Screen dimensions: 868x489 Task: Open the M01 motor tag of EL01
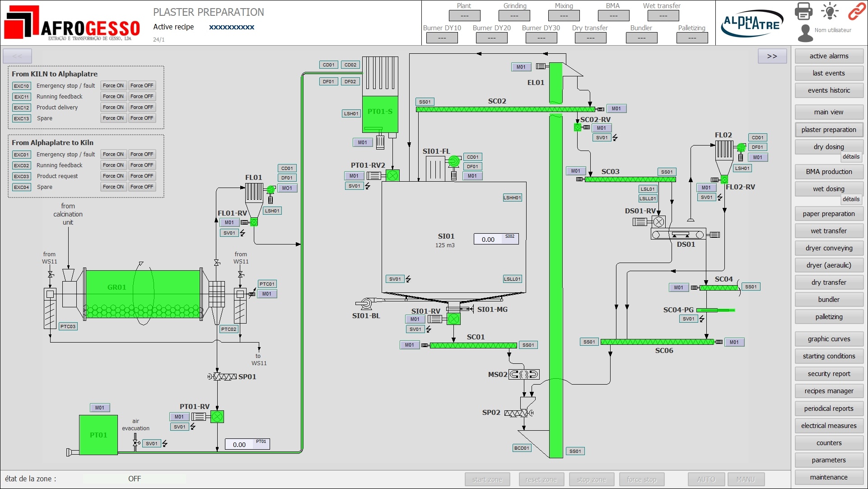(x=521, y=67)
